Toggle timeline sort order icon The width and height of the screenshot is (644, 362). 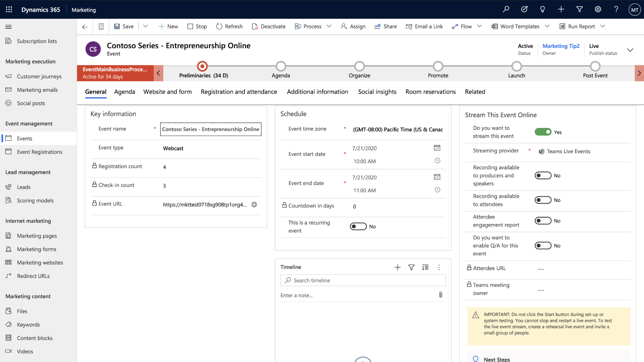coord(425,267)
